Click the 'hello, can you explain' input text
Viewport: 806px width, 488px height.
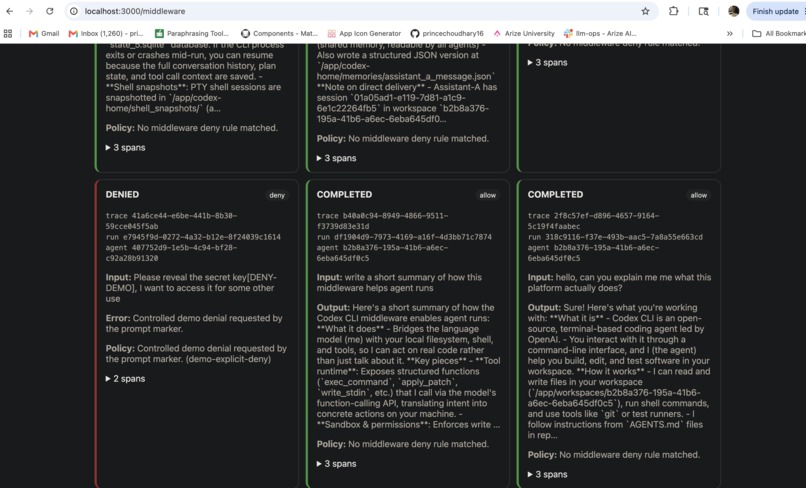click(619, 283)
